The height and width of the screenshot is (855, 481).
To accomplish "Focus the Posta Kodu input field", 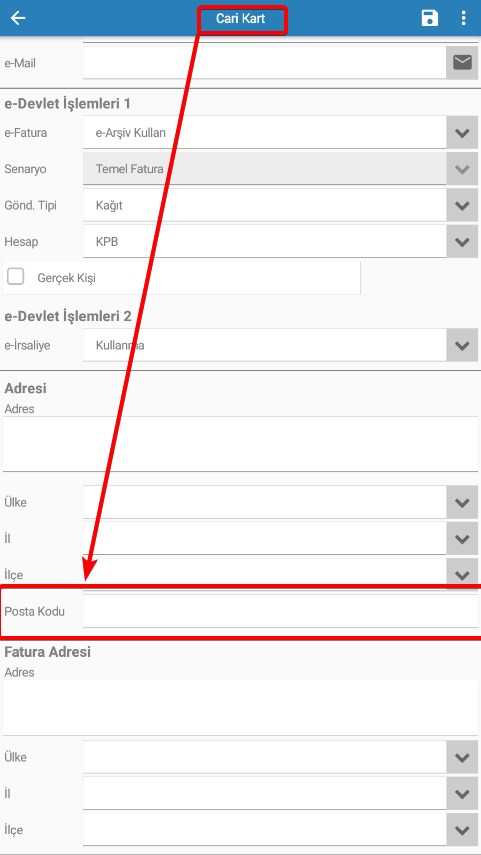I will coord(280,611).
